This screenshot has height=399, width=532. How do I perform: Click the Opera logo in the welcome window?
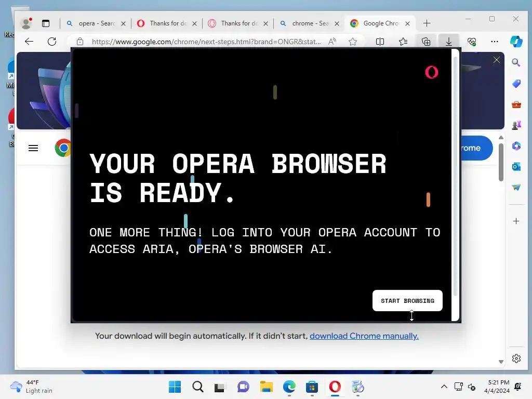click(432, 72)
